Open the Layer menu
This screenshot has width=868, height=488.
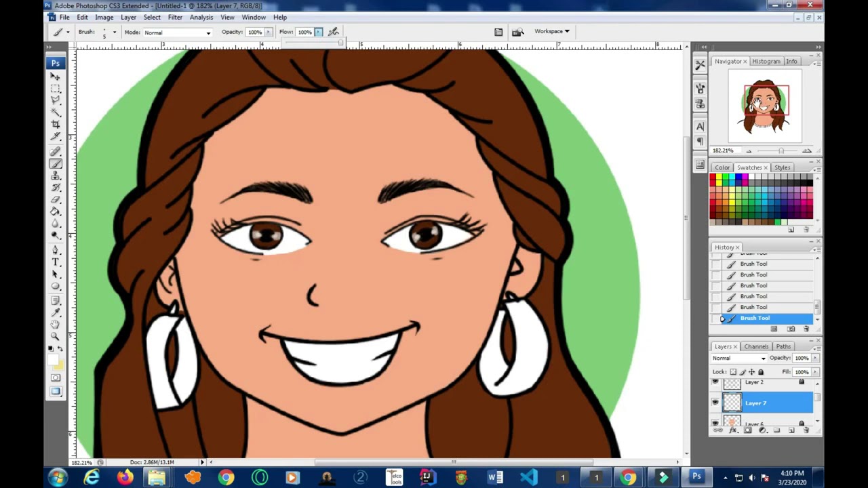(x=128, y=17)
